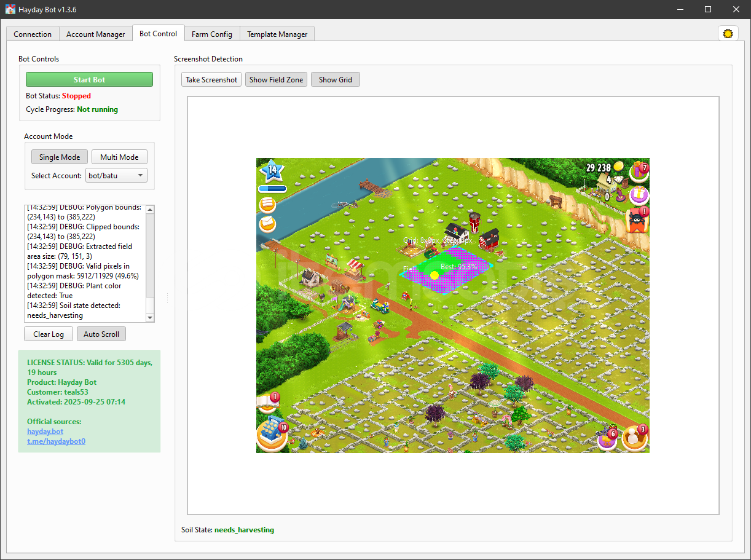Open the Select Account dropdown
The image size is (751, 560).
coord(117,175)
